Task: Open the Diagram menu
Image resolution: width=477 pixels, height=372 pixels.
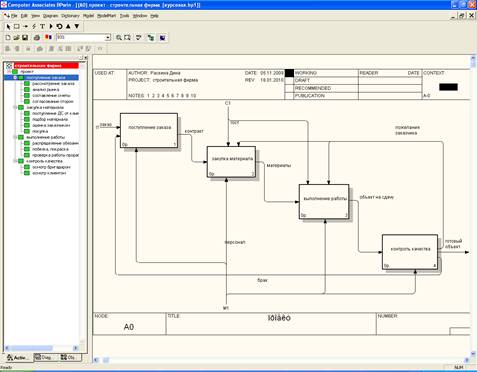Action: (50, 16)
